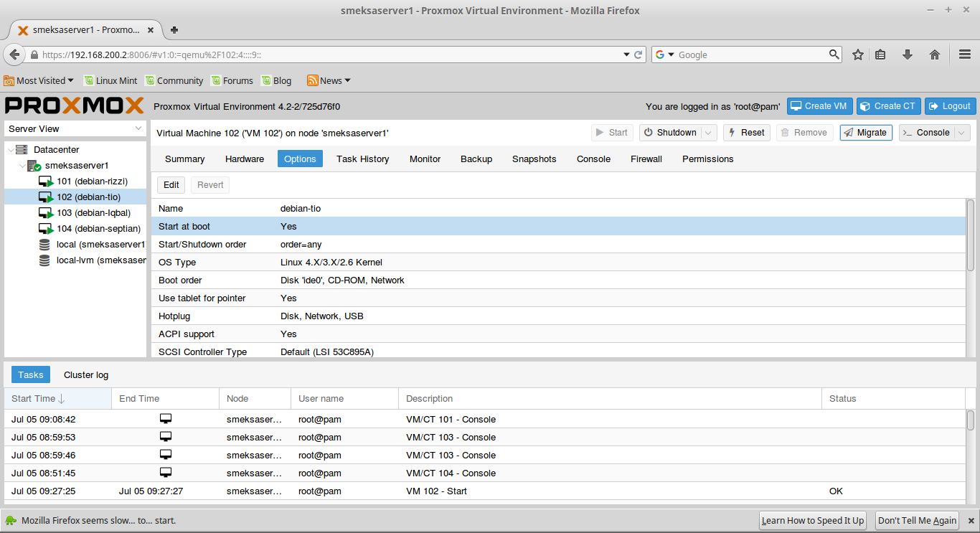Open the News bookmarks dropdown
The height and width of the screenshot is (533, 980).
[x=329, y=81]
